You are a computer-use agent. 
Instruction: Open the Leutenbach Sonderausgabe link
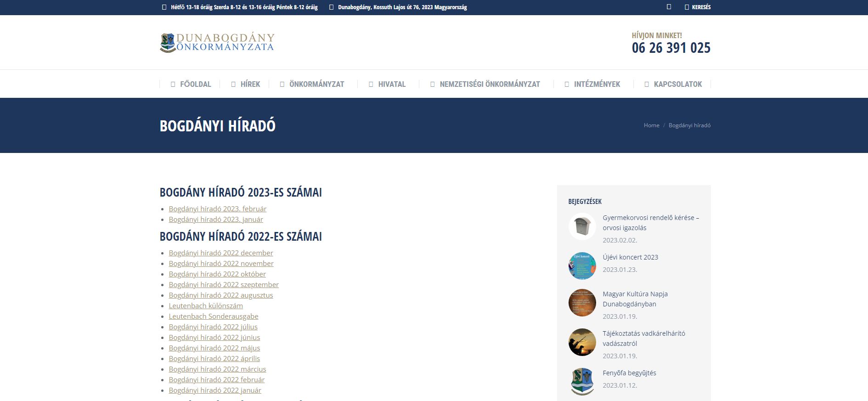pos(214,316)
